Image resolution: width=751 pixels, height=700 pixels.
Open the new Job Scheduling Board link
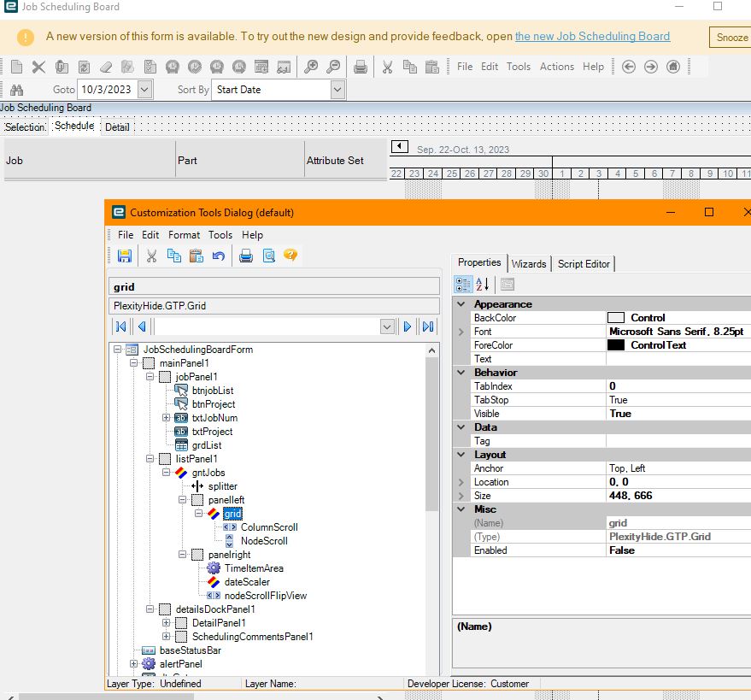click(x=593, y=36)
